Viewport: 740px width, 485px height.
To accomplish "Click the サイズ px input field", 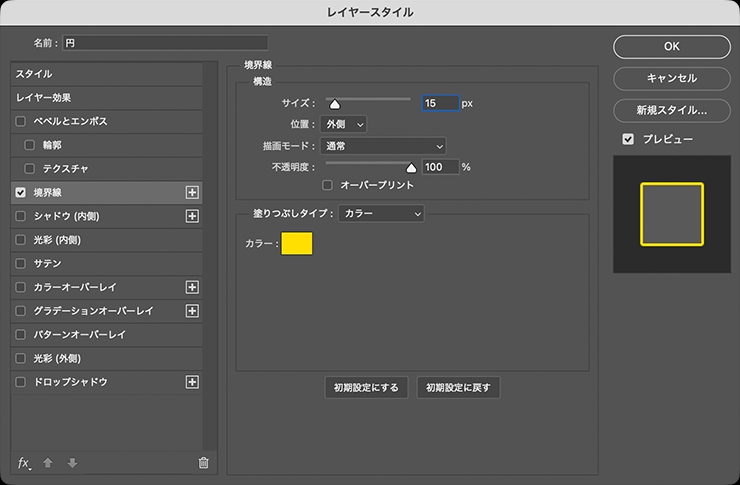I will (x=440, y=103).
